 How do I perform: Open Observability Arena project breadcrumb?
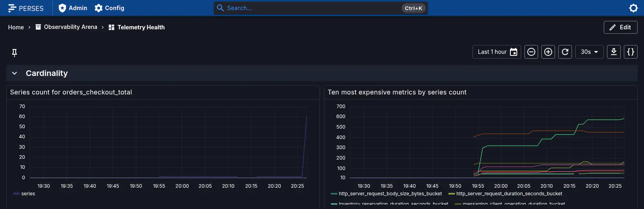point(66,27)
